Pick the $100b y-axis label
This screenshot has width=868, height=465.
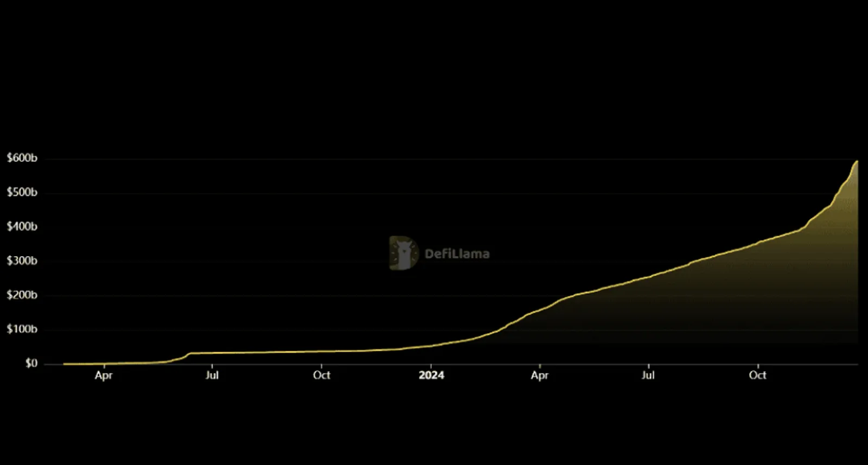point(22,329)
